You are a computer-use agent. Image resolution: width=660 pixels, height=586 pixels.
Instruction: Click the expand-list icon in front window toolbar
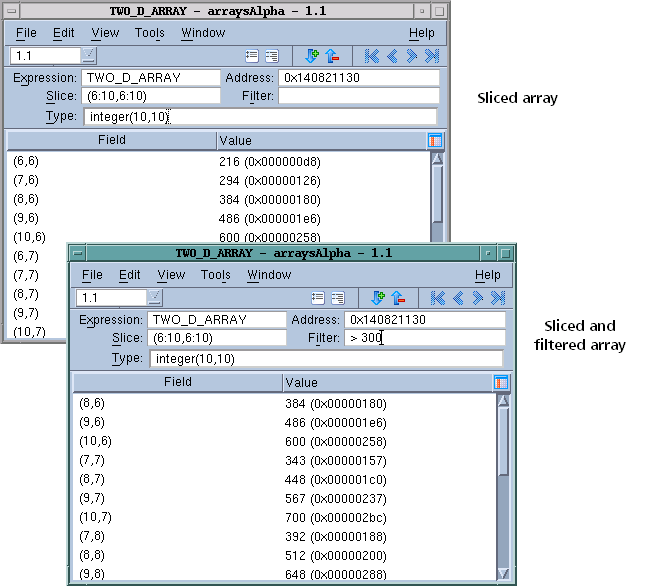318,298
